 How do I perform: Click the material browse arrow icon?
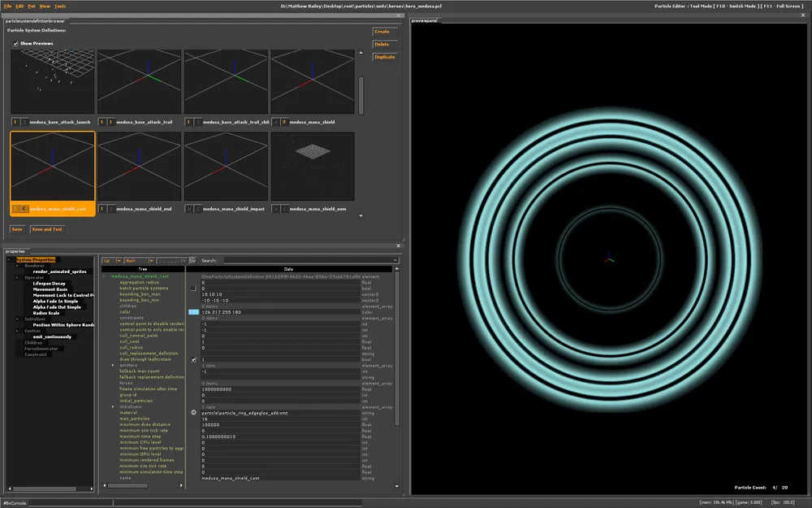[x=193, y=412]
